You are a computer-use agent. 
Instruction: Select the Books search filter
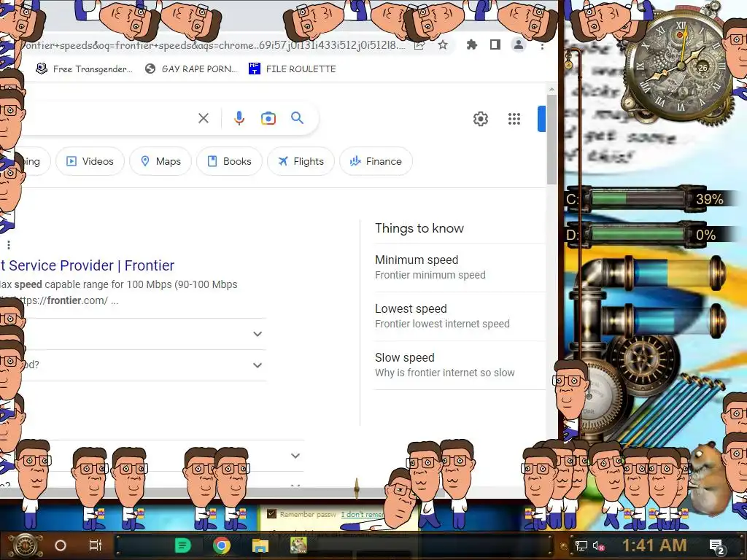[x=229, y=161]
